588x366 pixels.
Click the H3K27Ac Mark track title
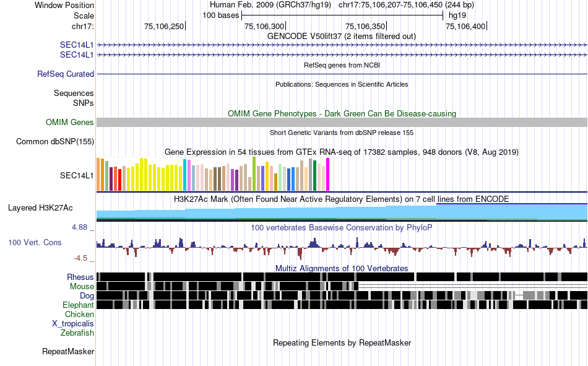tap(342, 199)
